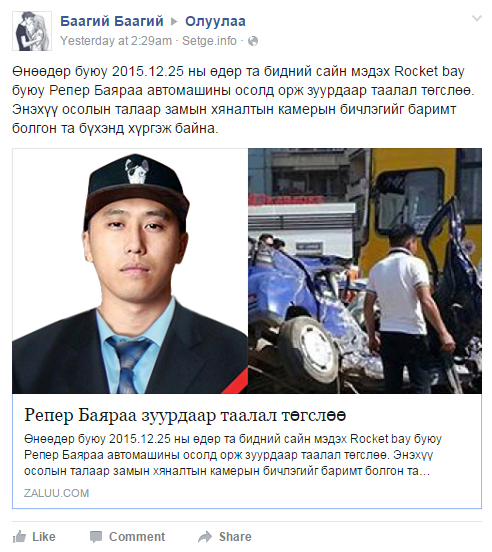Open the Setge.info source link
Viewport: 492px width, 552px height.
pyautogui.click(x=209, y=41)
